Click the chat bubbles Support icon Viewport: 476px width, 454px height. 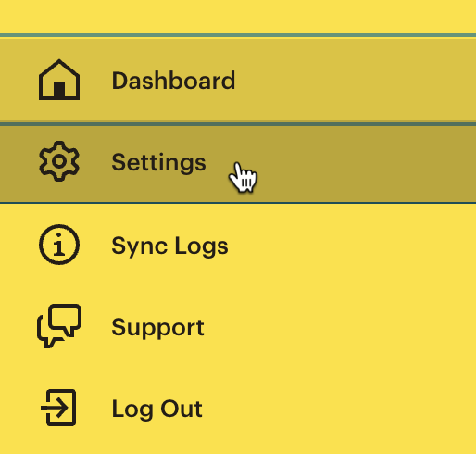click(59, 326)
